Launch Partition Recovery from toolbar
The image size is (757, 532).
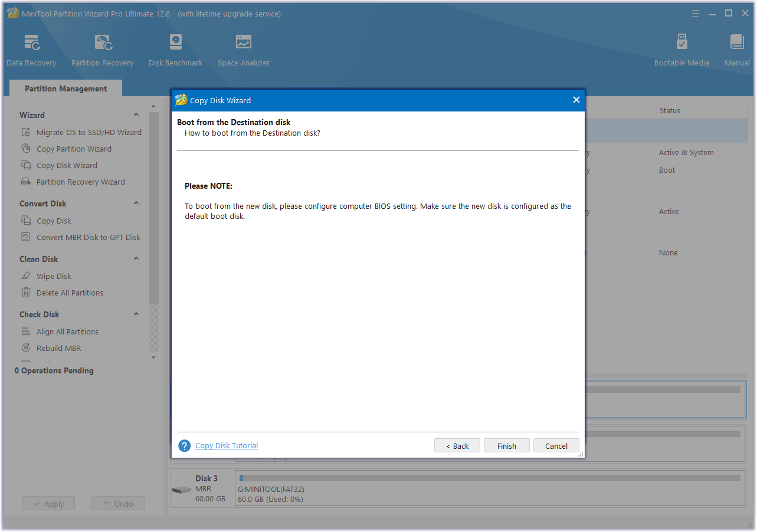(x=102, y=50)
